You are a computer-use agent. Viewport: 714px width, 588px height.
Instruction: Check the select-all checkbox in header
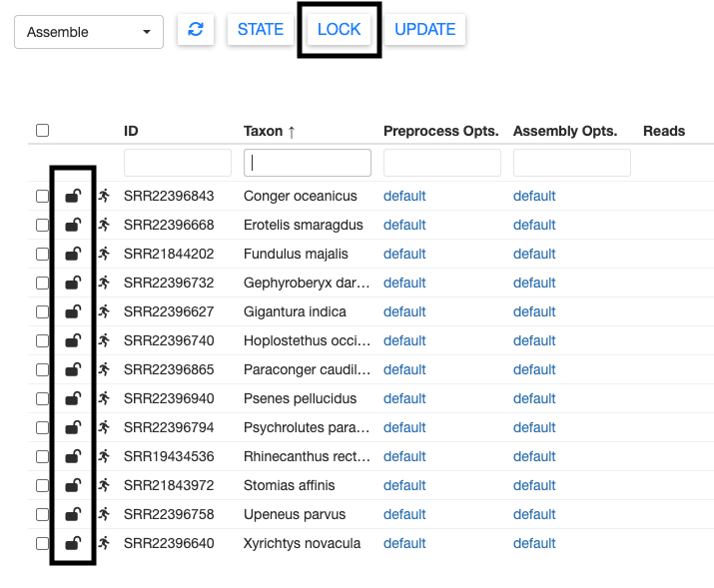[42, 130]
